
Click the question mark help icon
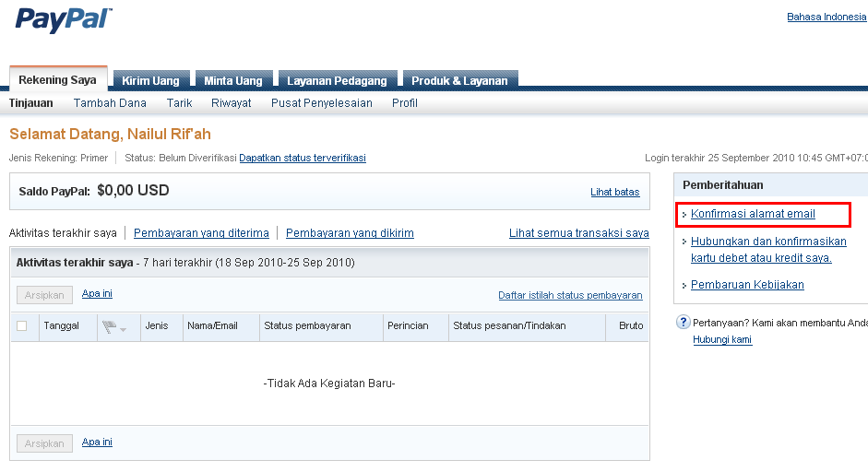pos(684,322)
